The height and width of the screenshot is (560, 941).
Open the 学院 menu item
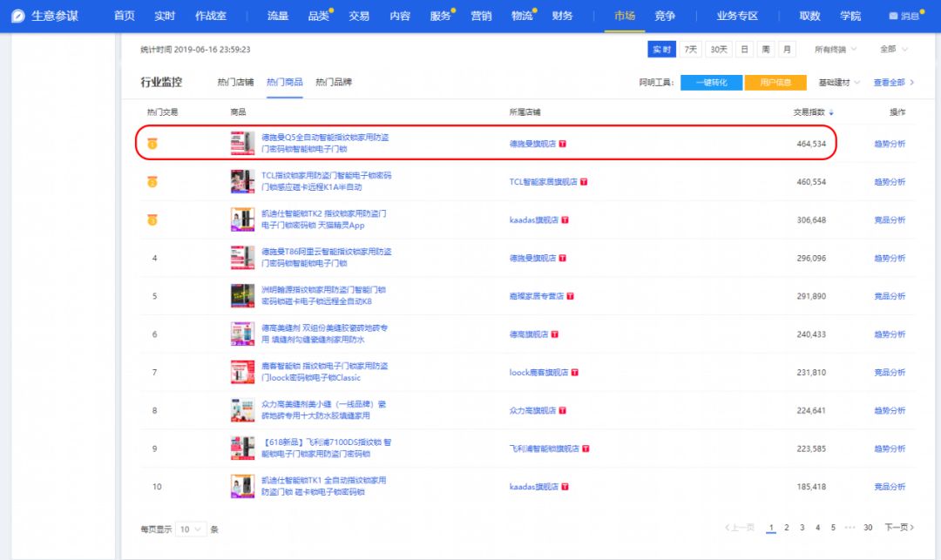(850, 17)
